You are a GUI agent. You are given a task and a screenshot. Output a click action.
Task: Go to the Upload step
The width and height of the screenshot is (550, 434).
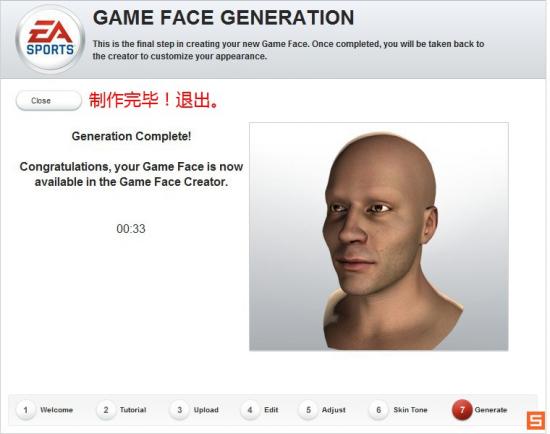pyautogui.click(x=206, y=410)
